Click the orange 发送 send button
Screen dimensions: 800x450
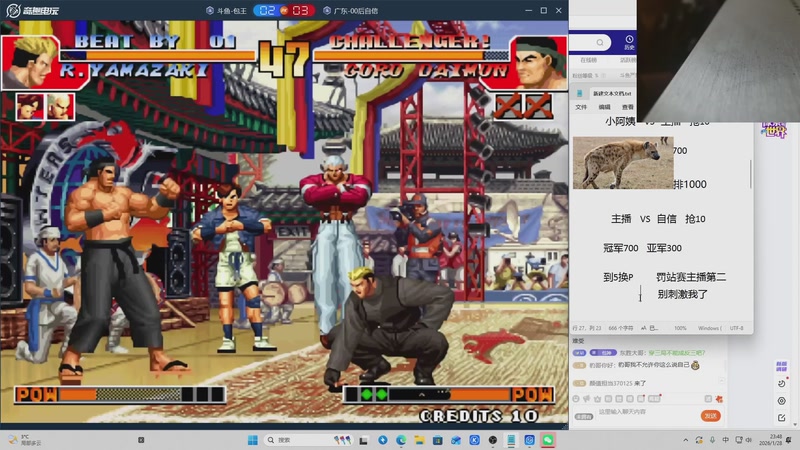tap(711, 416)
